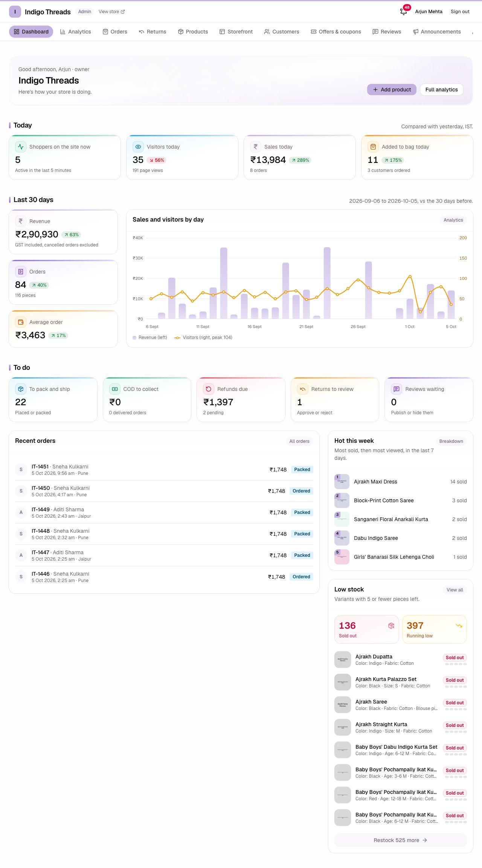
Task: Open Full analytics
Action: (x=442, y=90)
